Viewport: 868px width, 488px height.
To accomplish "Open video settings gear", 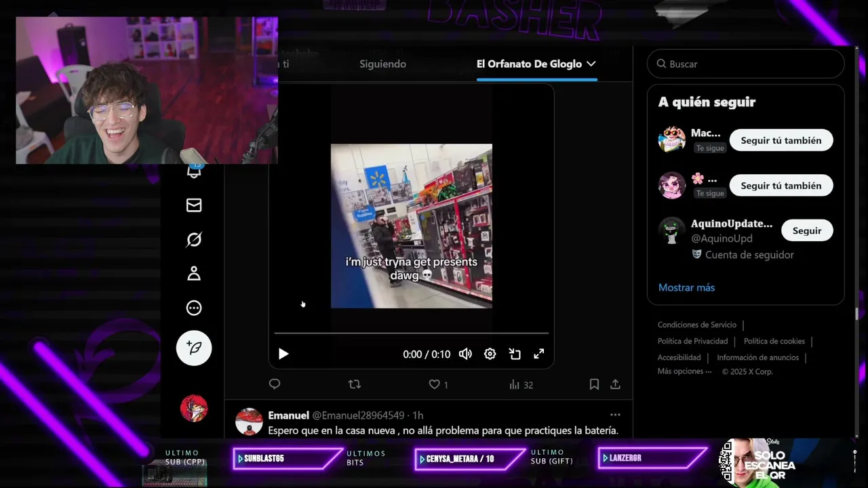I will pos(490,354).
